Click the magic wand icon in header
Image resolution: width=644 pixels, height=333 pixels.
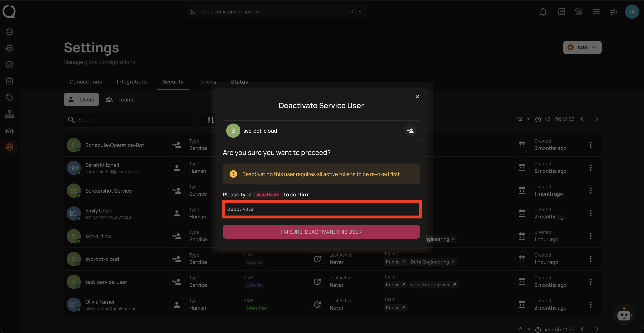pyautogui.click(x=579, y=12)
